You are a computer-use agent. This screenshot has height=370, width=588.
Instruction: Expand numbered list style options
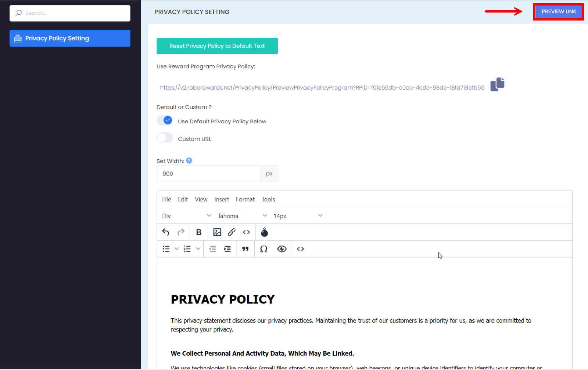click(198, 249)
